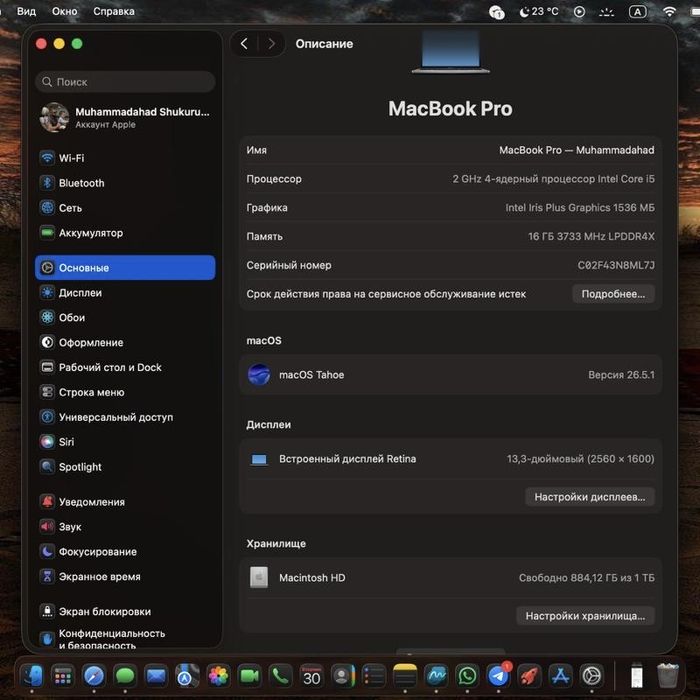This screenshot has height=700, width=700.
Task: Open Строка меню settings
Action: [125, 392]
